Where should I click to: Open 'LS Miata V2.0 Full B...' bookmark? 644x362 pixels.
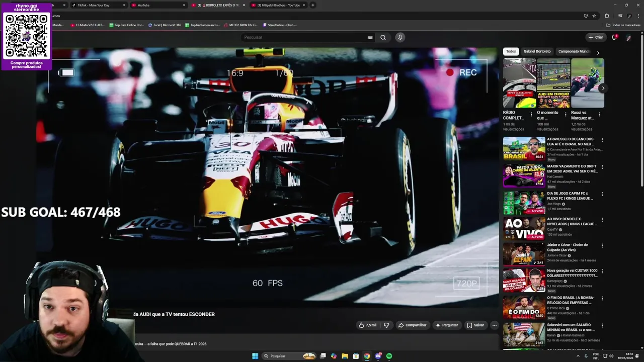(x=87, y=25)
